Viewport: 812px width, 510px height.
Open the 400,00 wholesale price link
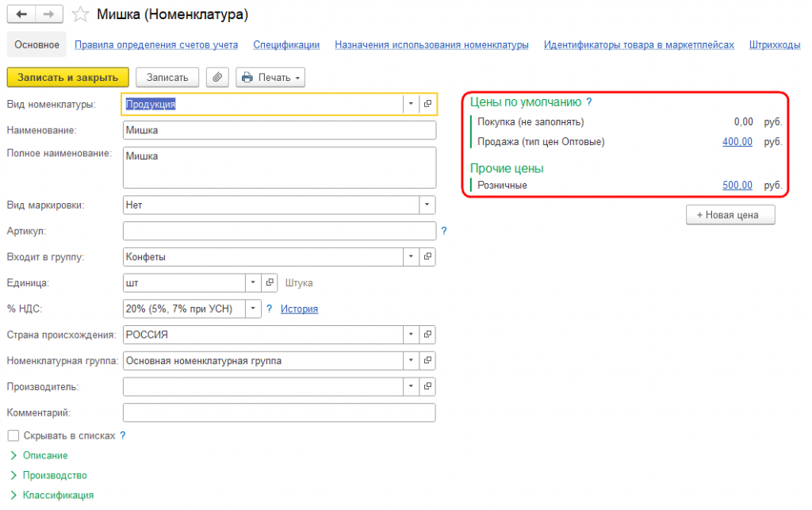point(737,141)
